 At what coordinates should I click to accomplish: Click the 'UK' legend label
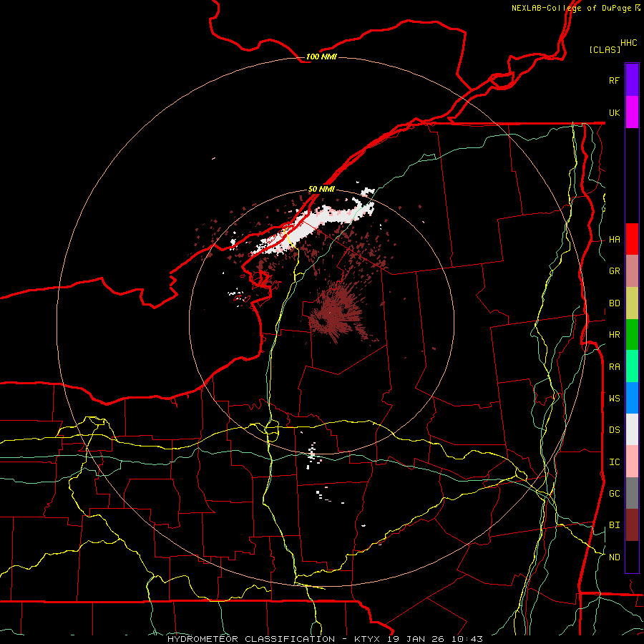pos(614,112)
